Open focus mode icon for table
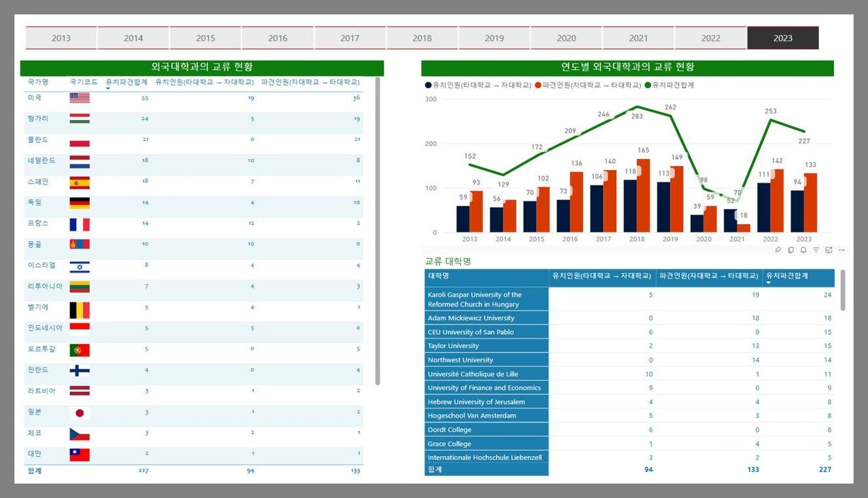This screenshot has width=868, height=498. click(x=829, y=250)
